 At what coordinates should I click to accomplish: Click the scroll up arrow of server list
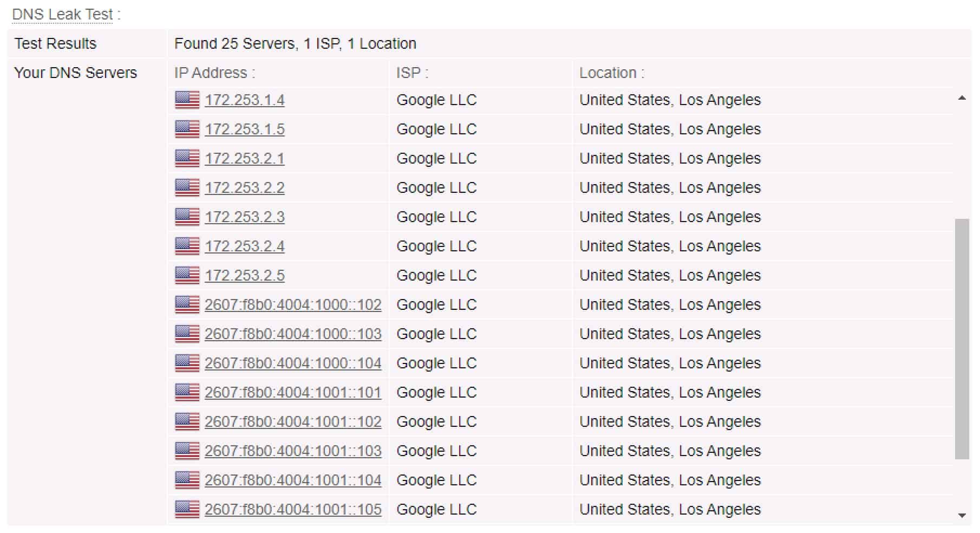[962, 98]
